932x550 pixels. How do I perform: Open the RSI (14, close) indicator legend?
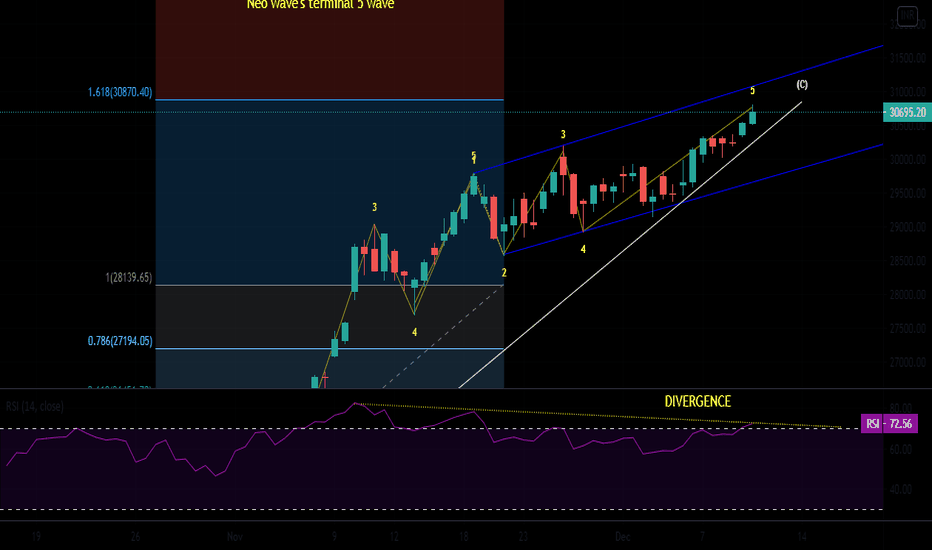pos(34,406)
